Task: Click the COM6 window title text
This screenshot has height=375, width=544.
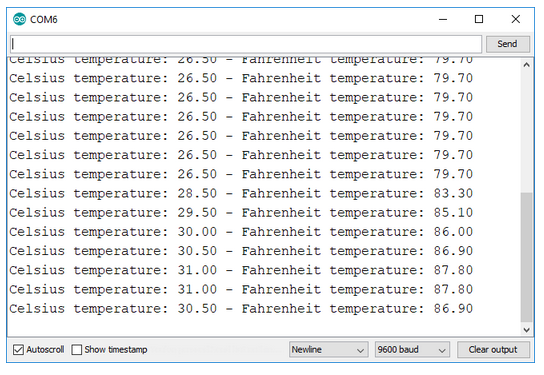Action: [44, 19]
